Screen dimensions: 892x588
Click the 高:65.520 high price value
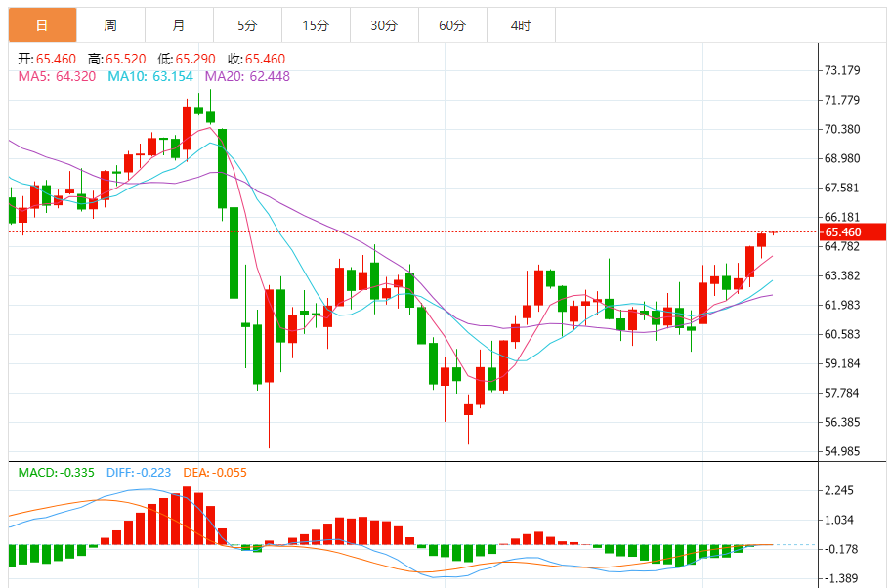pyautogui.click(x=116, y=59)
